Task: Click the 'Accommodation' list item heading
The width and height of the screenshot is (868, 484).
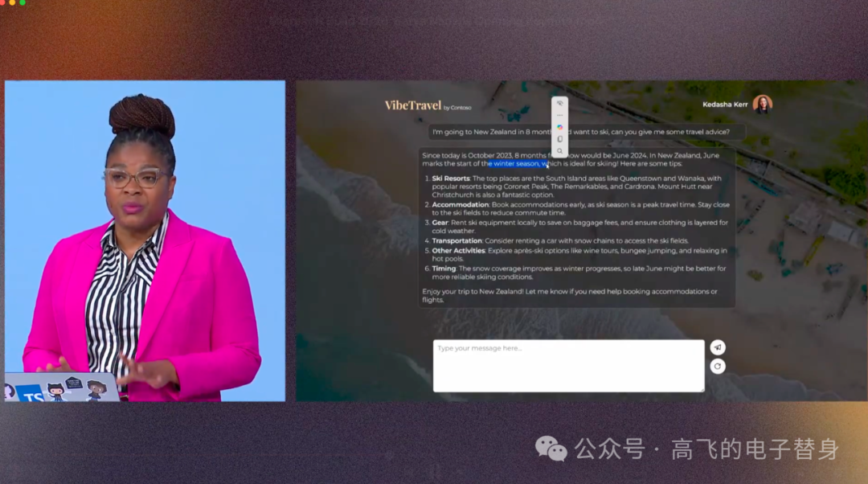Action: pyautogui.click(x=460, y=204)
